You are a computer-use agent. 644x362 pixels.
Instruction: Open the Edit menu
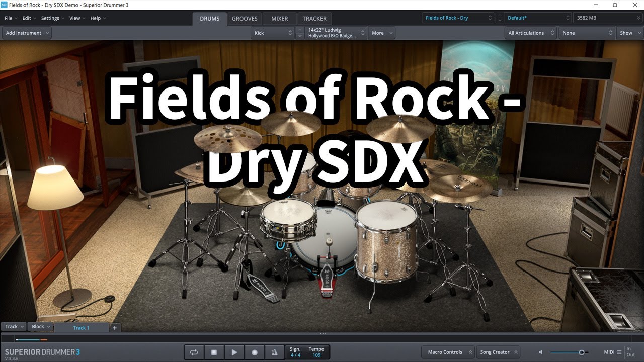point(29,18)
